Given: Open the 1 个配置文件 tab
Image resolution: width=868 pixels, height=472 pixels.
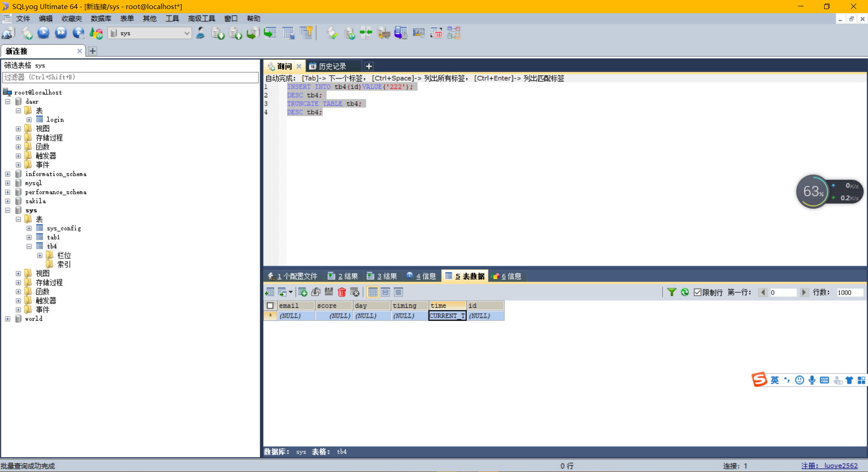Looking at the screenshot, I should (293, 276).
